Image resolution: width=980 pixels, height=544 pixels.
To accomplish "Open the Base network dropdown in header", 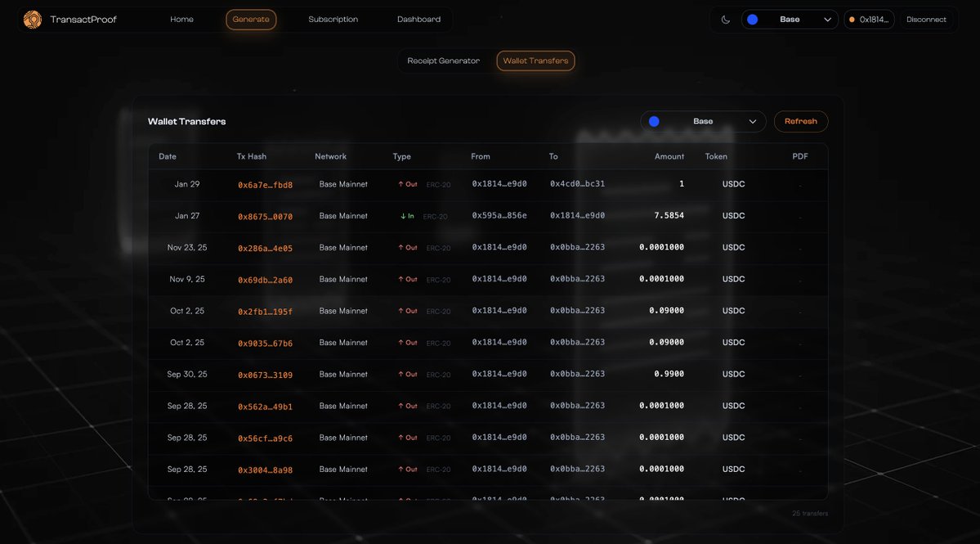I will (790, 20).
